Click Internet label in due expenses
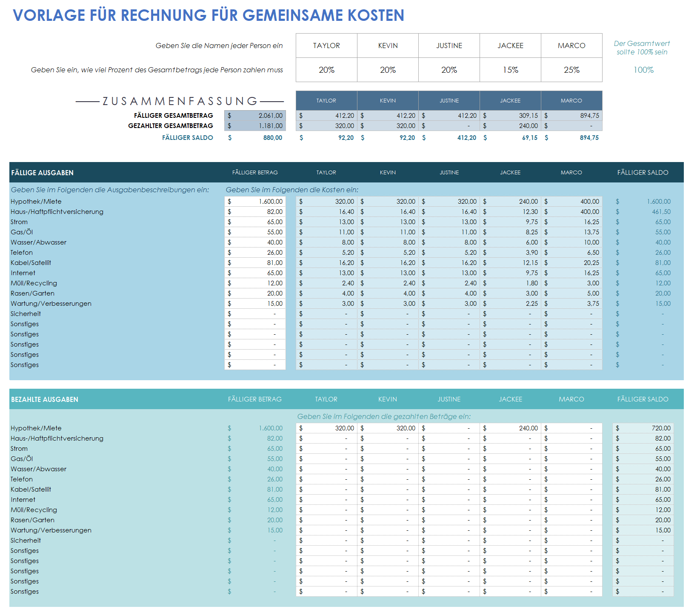The image size is (700, 612). pyautogui.click(x=23, y=273)
